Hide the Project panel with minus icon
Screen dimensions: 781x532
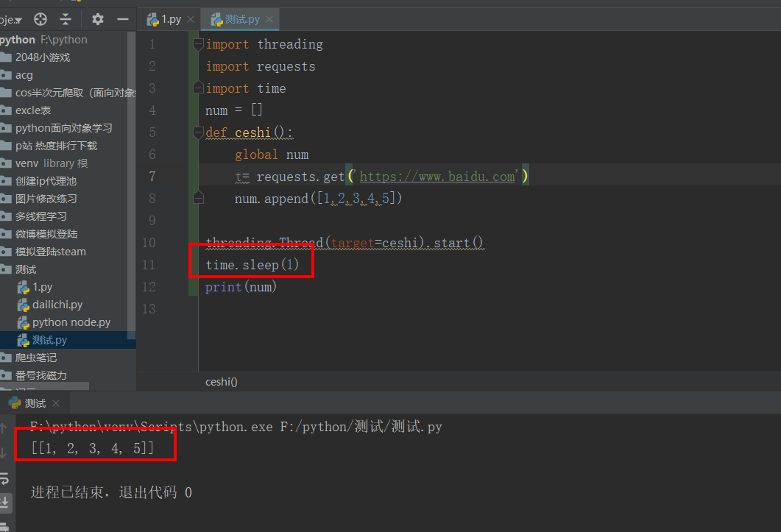pos(122,20)
